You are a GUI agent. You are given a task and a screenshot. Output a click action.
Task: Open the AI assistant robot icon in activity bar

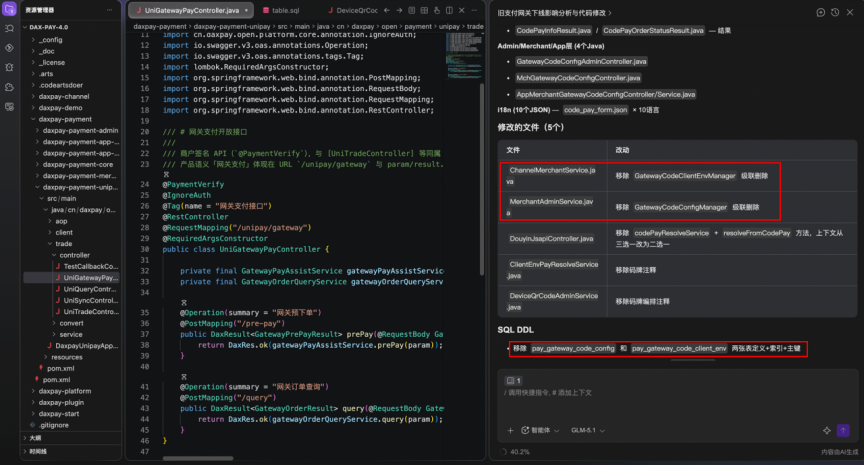pyautogui.click(x=9, y=87)
